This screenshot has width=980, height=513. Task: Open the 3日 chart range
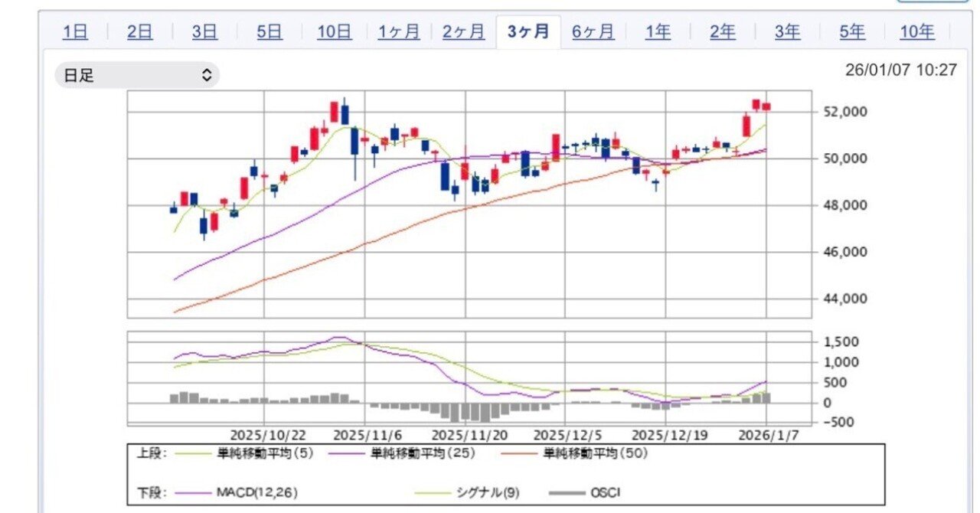click(204, 32)
